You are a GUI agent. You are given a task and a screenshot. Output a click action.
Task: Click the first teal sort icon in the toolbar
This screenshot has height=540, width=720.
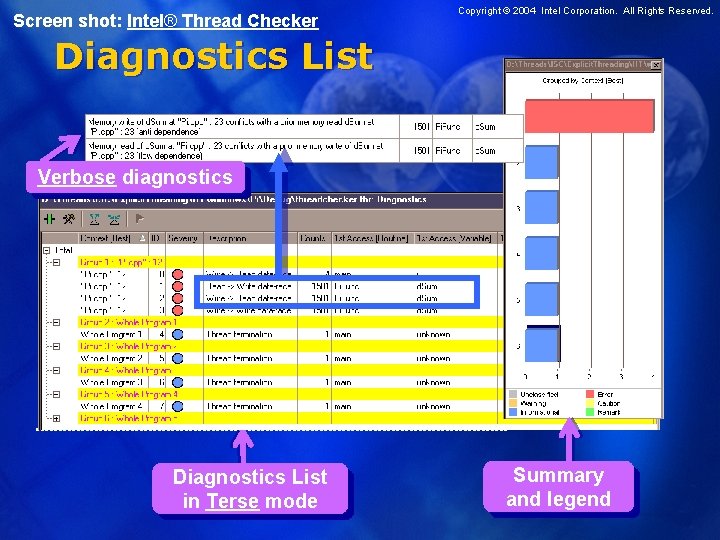click(x=95, y=219)
